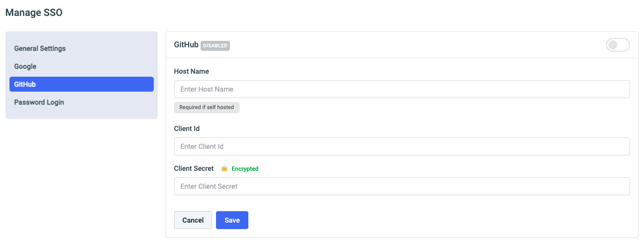Screen dimensions: 644x252
Task: Click empty space below Password Login in sidebar
Action: 81,114
